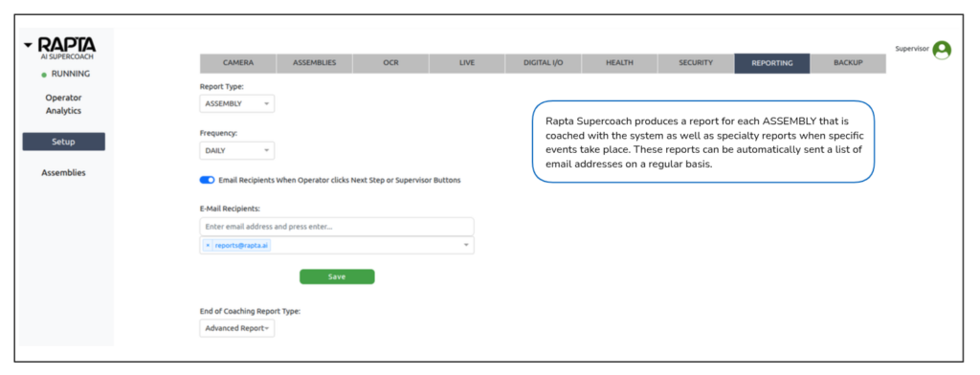The image size is (980, 375).
Task: Select the HEALTH tab
Action: tap(619, 63)
